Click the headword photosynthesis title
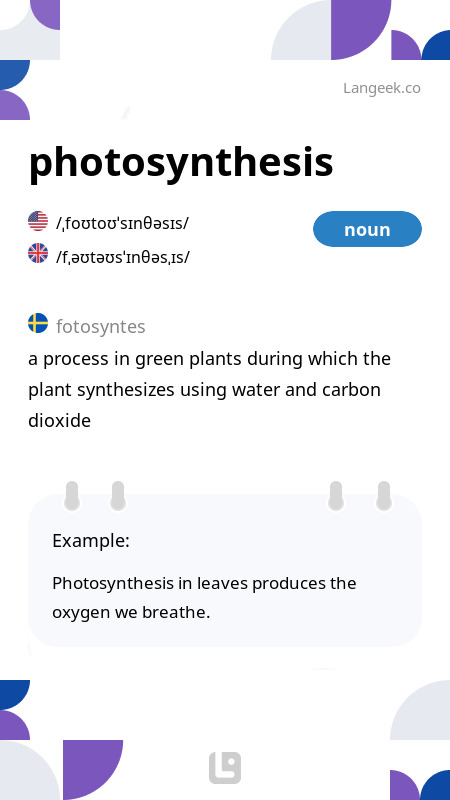 (181, 163)
